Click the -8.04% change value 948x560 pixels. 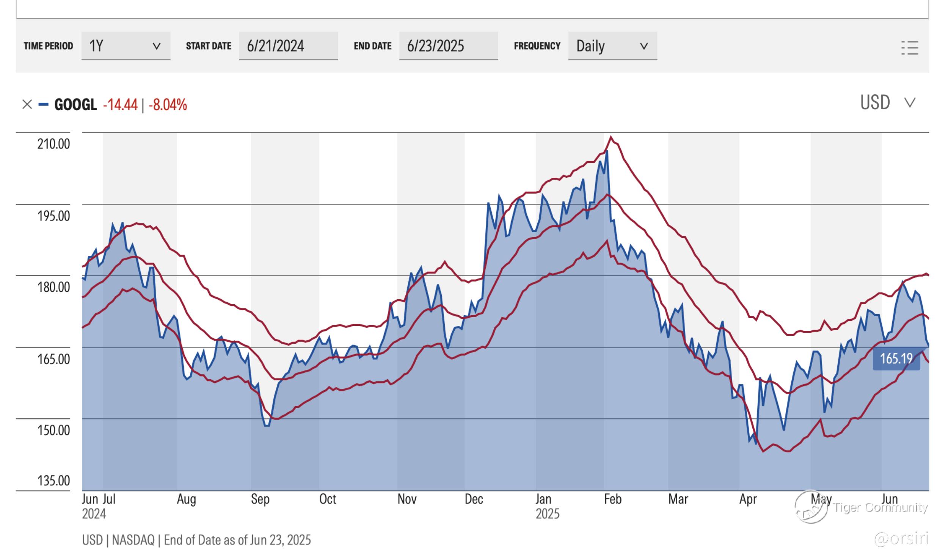click(168, 105)
